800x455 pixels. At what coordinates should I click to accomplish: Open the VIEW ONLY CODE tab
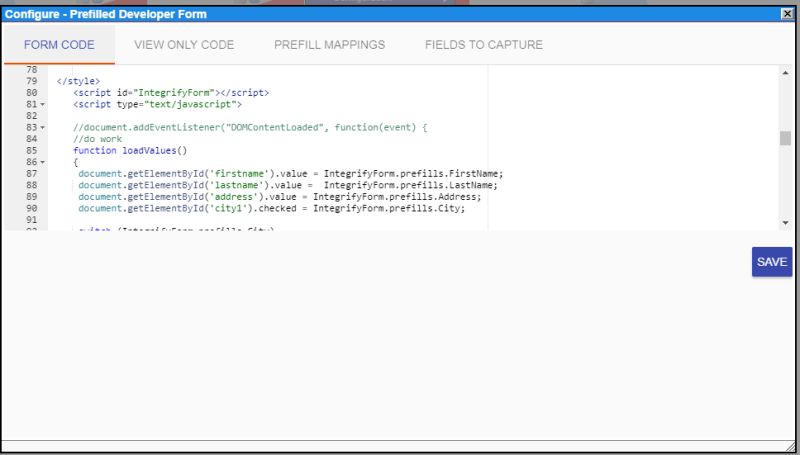pos(184,45)
